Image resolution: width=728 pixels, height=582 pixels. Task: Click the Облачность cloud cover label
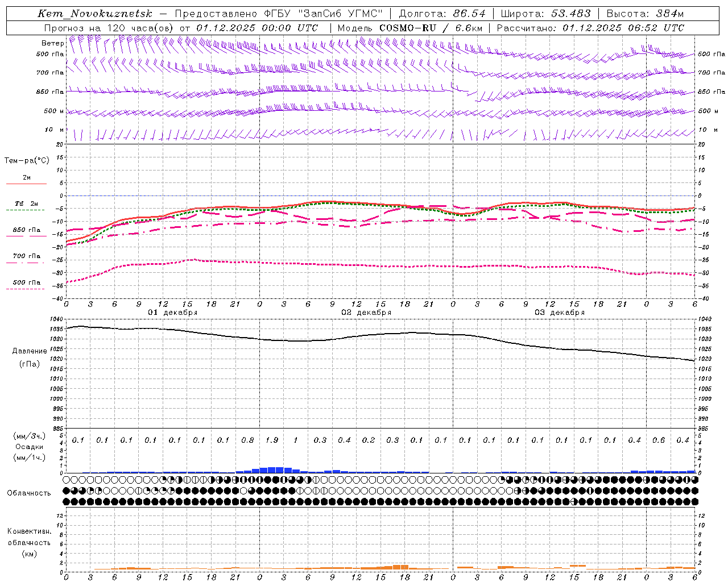click(29, 493)
